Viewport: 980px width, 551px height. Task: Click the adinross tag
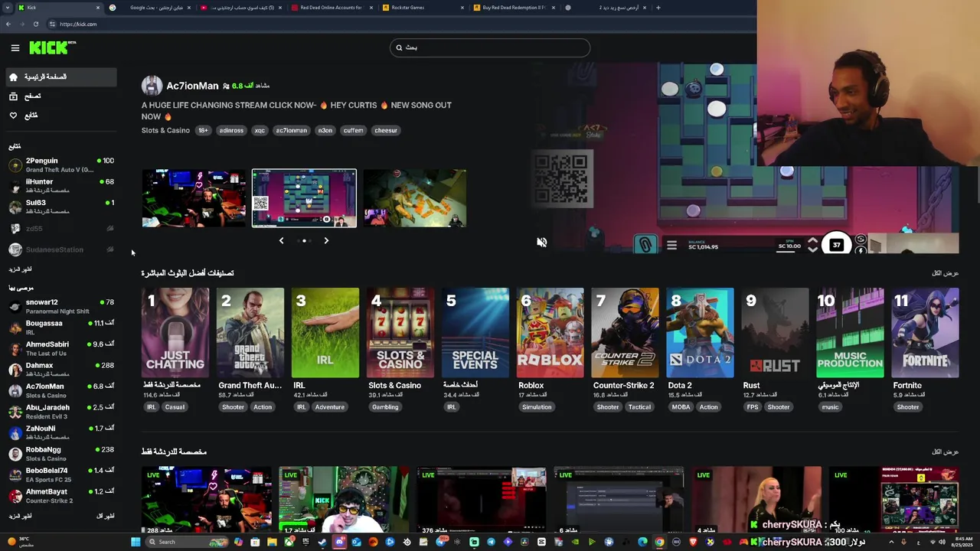point(231,130)
